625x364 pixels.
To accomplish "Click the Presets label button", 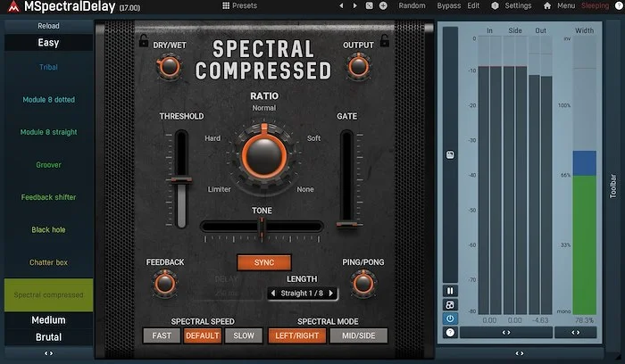I will 245,5.
